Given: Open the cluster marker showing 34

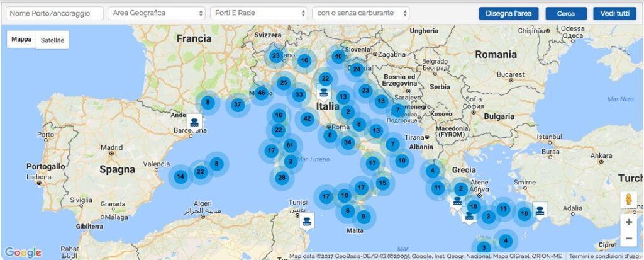Looking at the screenshot, I should (x=347, y=142).
